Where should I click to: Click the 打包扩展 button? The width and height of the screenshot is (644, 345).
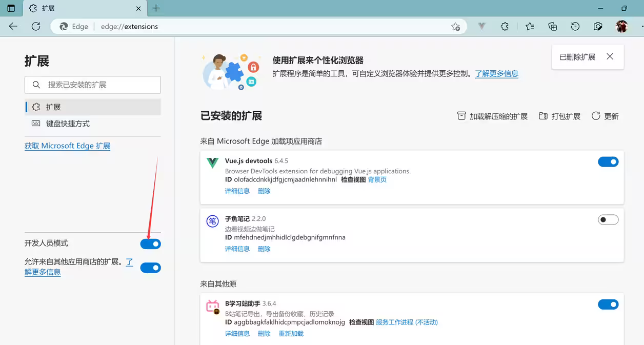coord(559,116)
